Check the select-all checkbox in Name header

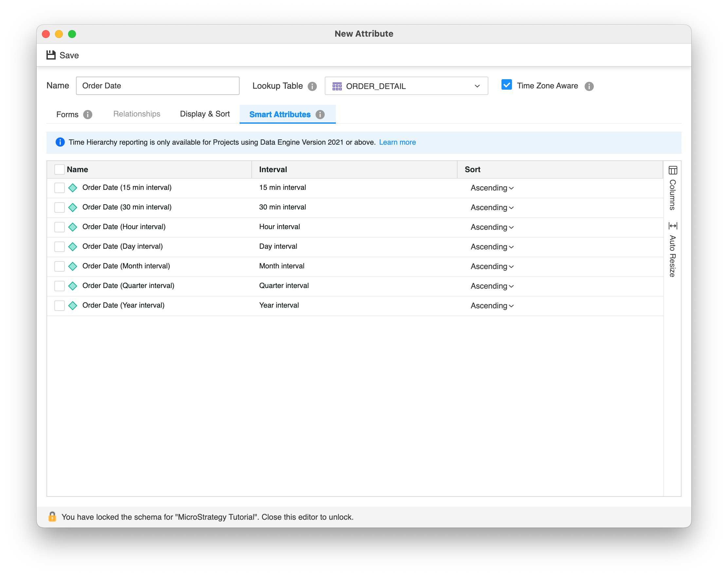click(59, 170)
